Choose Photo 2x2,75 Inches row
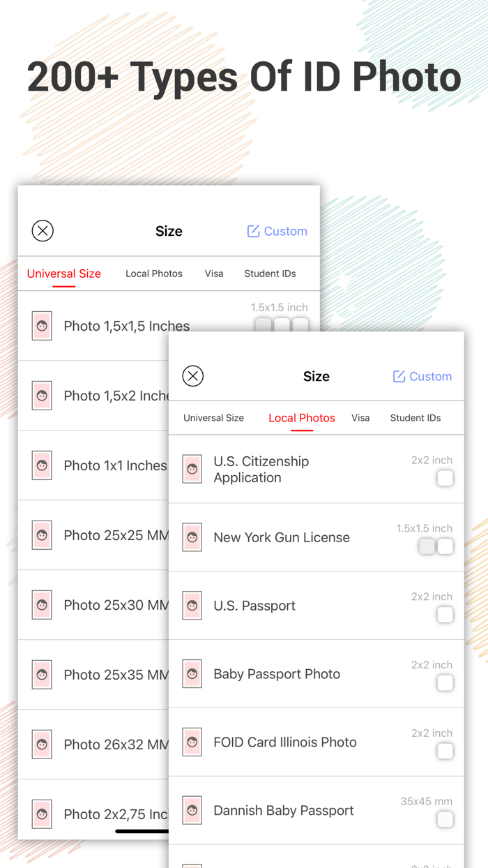 93,809
